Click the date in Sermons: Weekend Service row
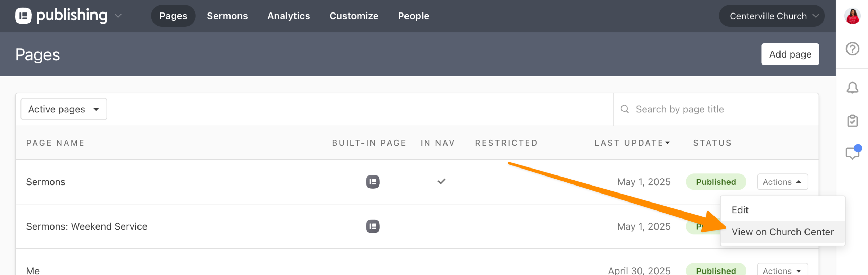The width and height of the screenshot is (868, 275). 643,226
